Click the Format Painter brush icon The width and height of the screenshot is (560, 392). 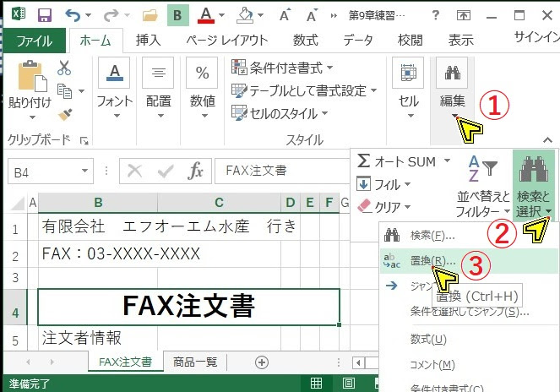(64, 111)
